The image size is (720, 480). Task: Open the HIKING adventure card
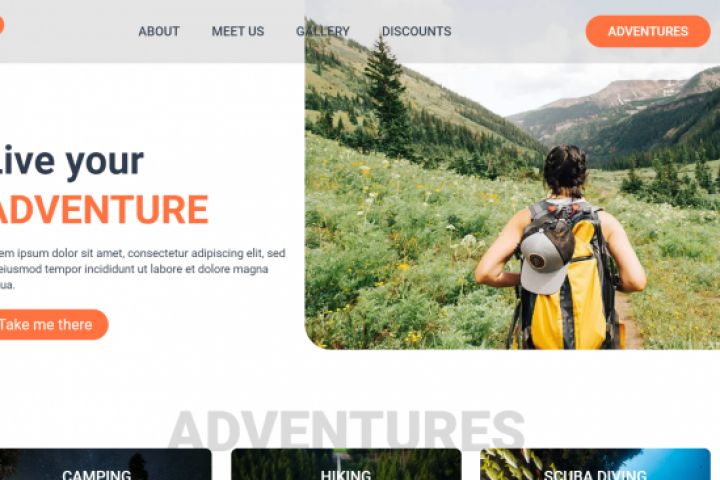click(x=346, y=464)
